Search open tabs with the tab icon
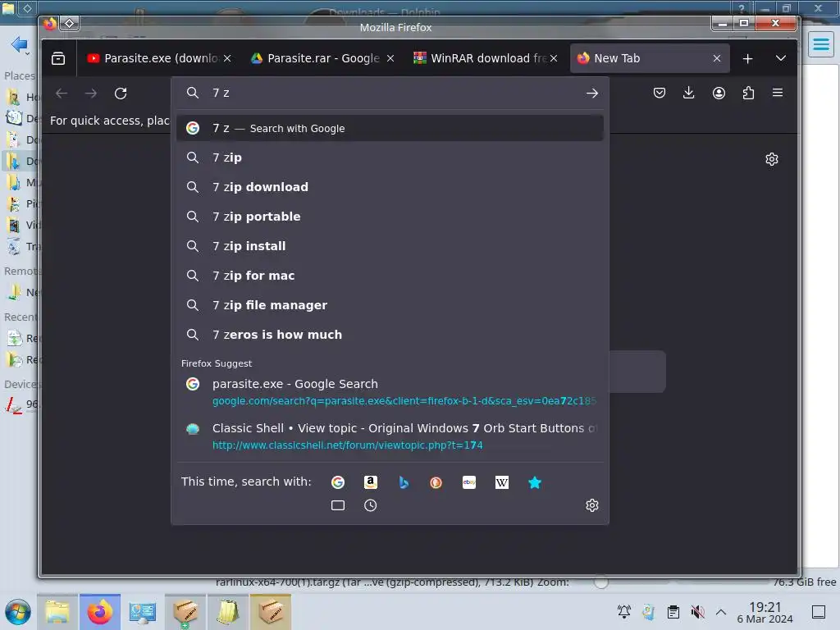 pos(338,505)
